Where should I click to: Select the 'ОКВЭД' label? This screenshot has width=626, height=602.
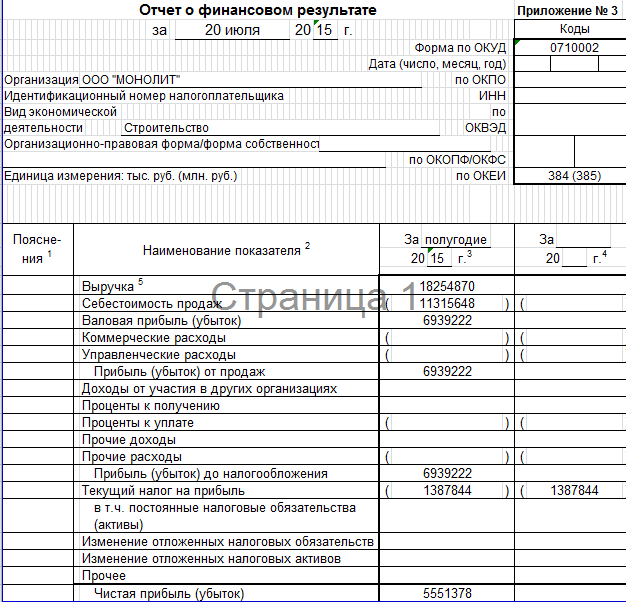click(485, 128)
